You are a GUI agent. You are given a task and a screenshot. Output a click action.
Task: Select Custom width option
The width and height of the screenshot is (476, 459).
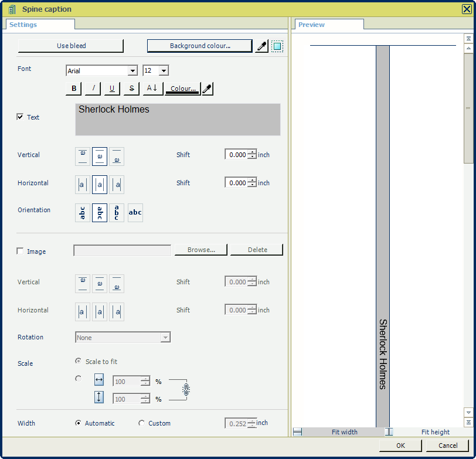141,423
